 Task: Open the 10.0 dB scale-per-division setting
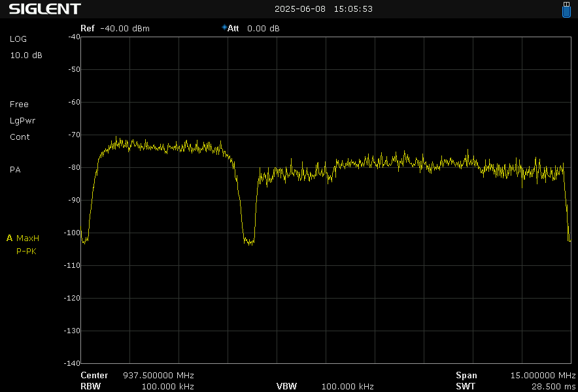[x=26, y=55]
